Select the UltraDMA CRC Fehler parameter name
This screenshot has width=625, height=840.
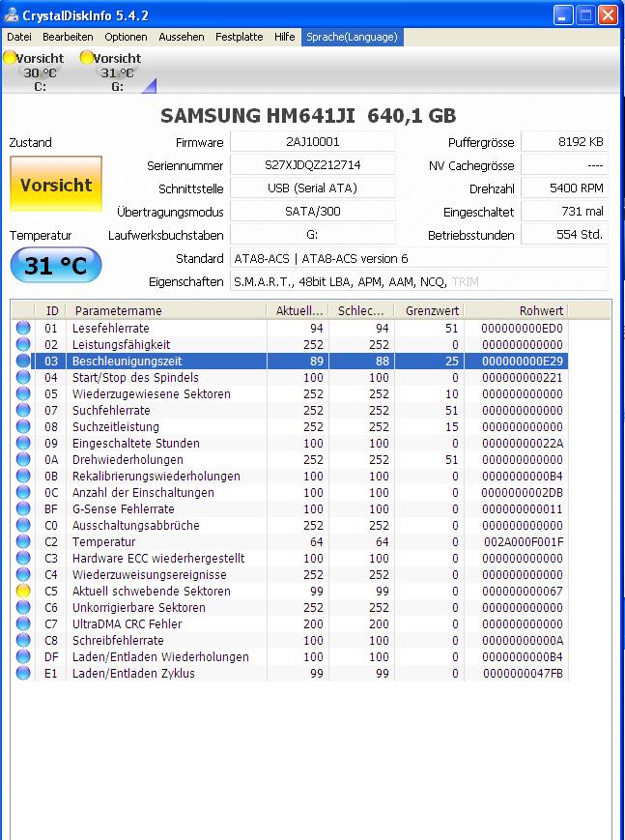pyautogui.click(x=127, y=623)
